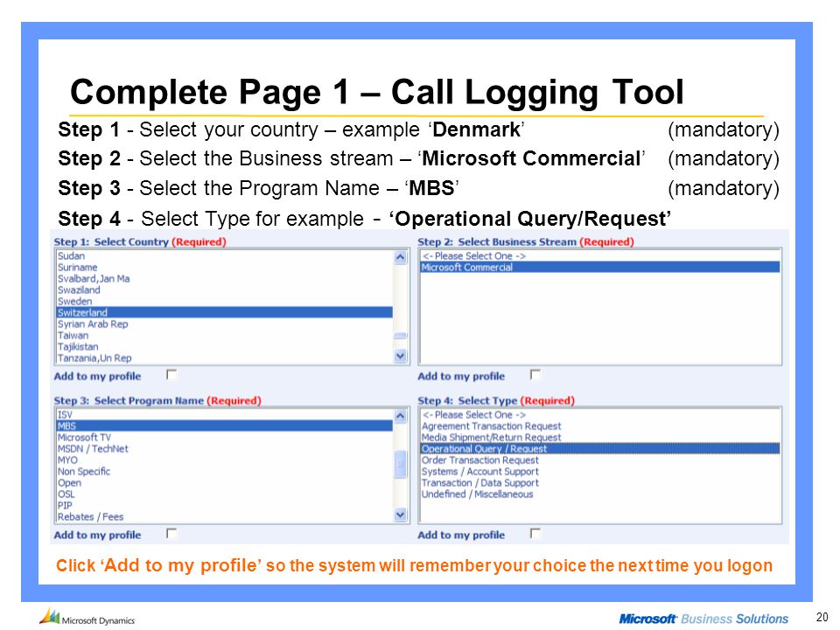840x630 pixels.
Task: Choose '<- Please Select One ->' in Business Stream
Action: (600, 256)
